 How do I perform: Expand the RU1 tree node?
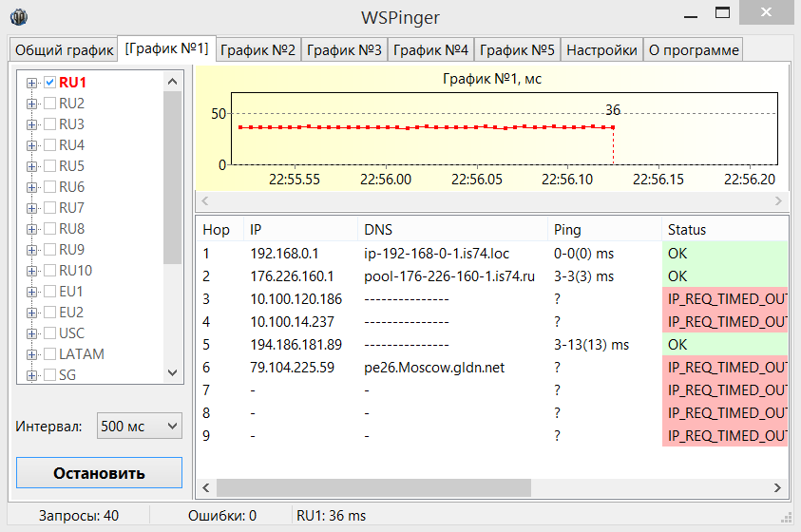coord(32,83)
